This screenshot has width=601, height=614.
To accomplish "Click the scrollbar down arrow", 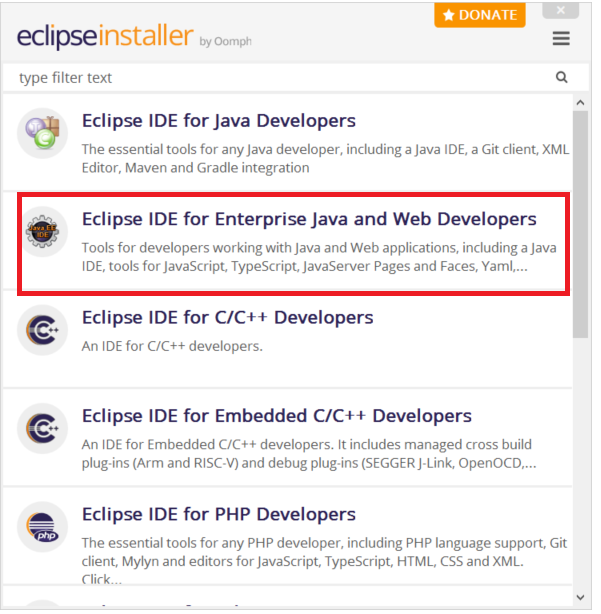I will 580,597.
